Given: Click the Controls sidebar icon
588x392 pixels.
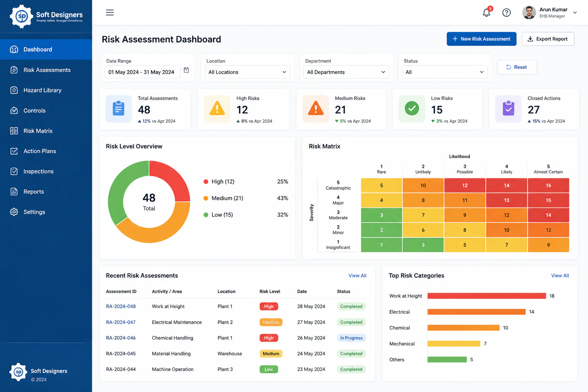Looking at the screenshot, I should [14, 111].
